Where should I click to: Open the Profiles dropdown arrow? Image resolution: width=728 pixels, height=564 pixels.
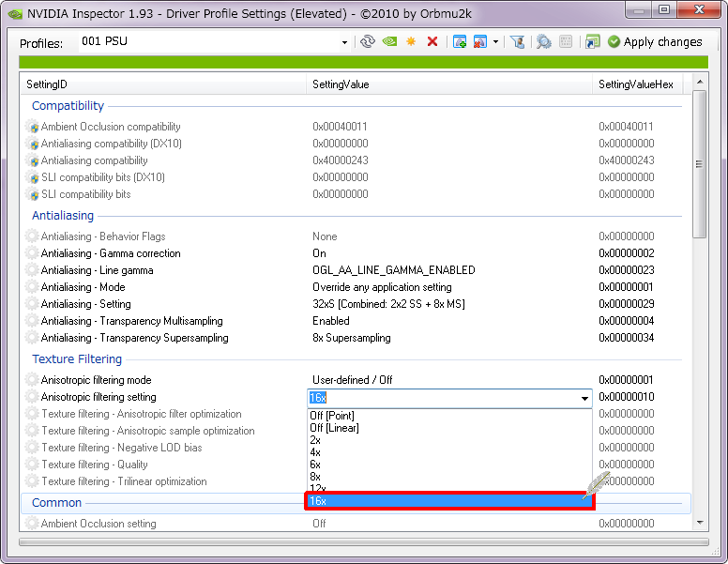click(x=344, y=42)
